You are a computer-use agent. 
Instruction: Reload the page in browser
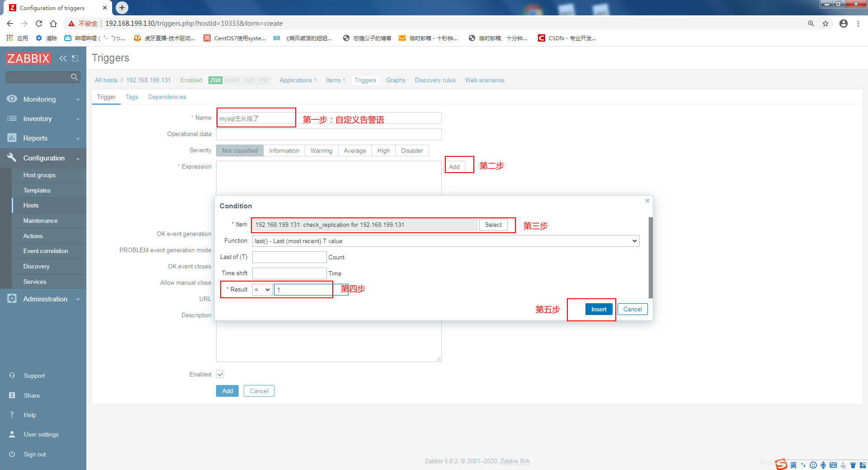click(x=39, y=23)
